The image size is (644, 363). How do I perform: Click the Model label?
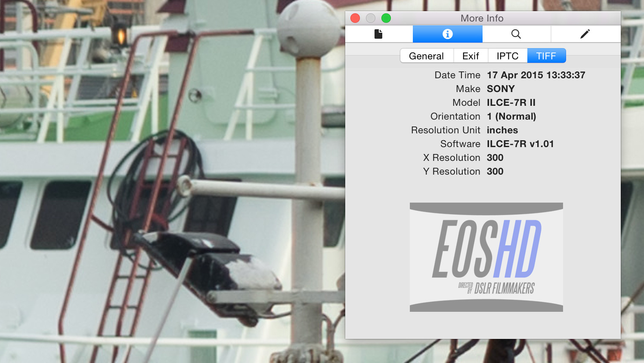(466, 102)
